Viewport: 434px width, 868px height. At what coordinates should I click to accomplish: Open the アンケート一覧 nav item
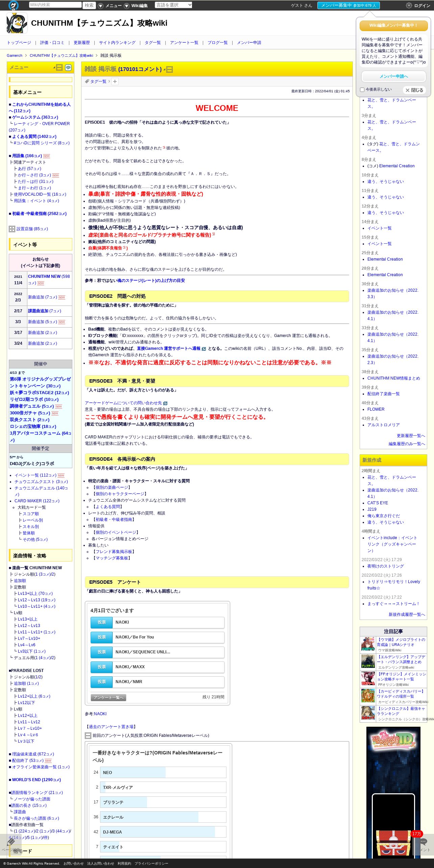tap(184, 43)
